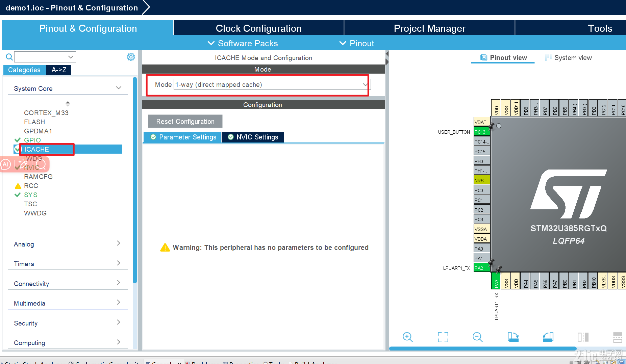Select RCC in the System Core list

31,186
